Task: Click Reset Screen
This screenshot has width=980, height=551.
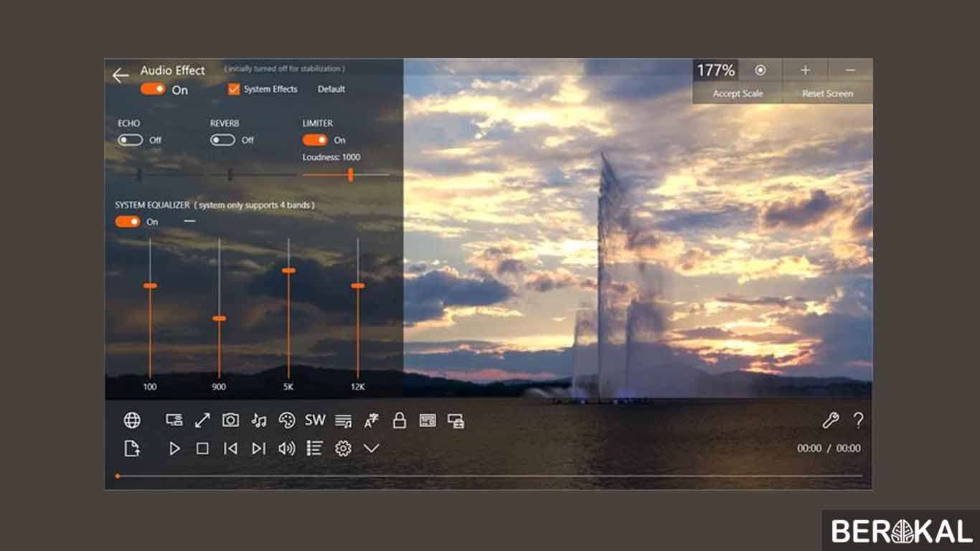Action: [826, 93]
